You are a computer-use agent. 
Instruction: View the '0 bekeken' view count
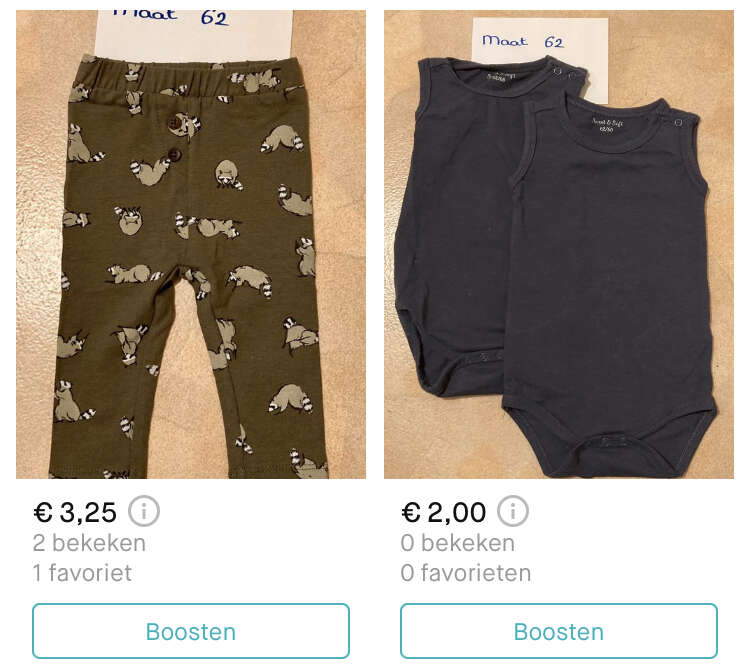[458, 543]
